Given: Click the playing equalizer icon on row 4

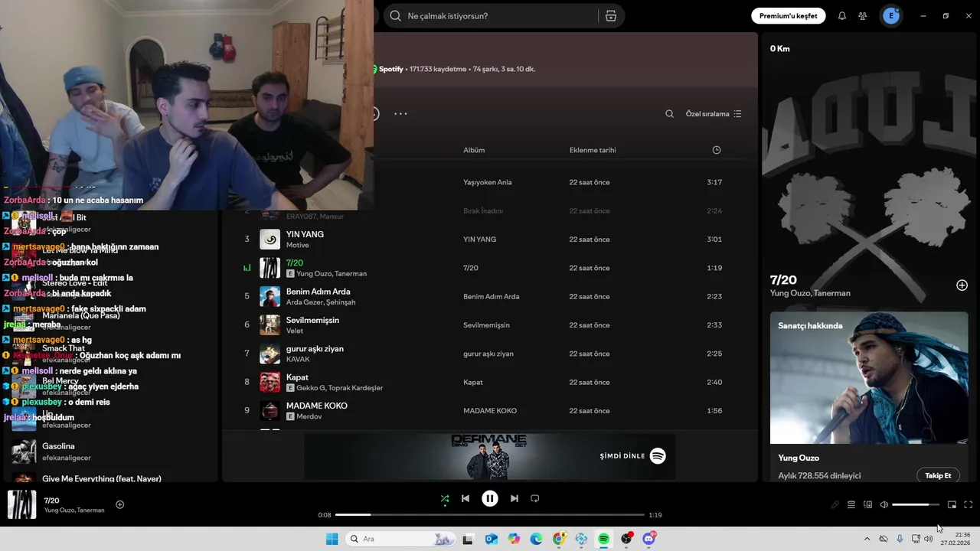Looking at the screenshot, I should 247,268.
